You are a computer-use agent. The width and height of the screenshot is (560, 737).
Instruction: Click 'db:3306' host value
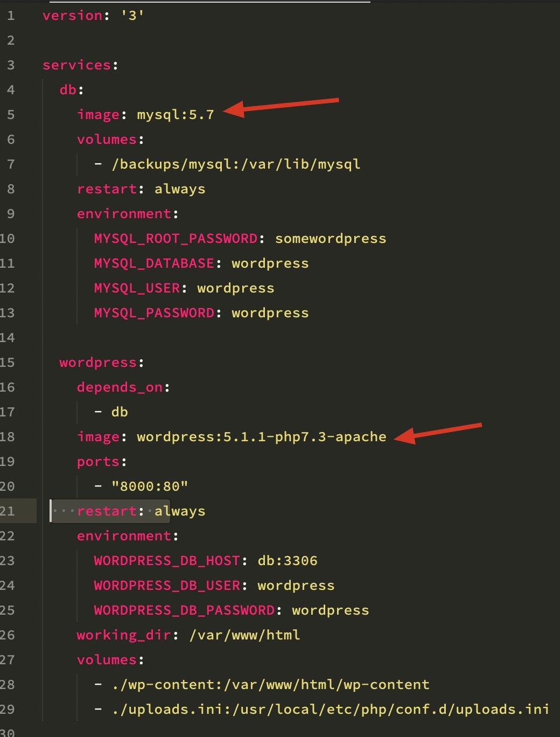tap(288, 561)
